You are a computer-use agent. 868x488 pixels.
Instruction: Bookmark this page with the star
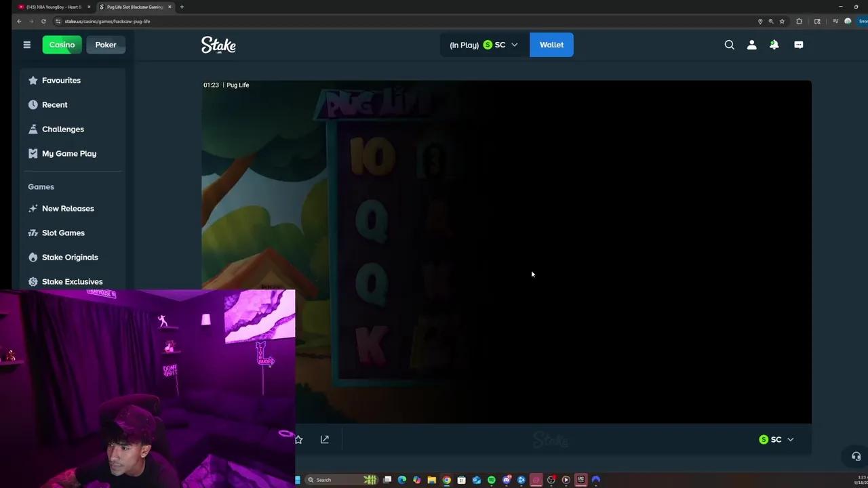pyautogui.click(x=782, y=21)
